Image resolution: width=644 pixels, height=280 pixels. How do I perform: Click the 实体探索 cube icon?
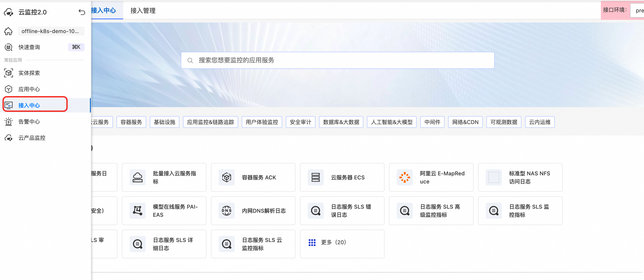pos(9,73)
